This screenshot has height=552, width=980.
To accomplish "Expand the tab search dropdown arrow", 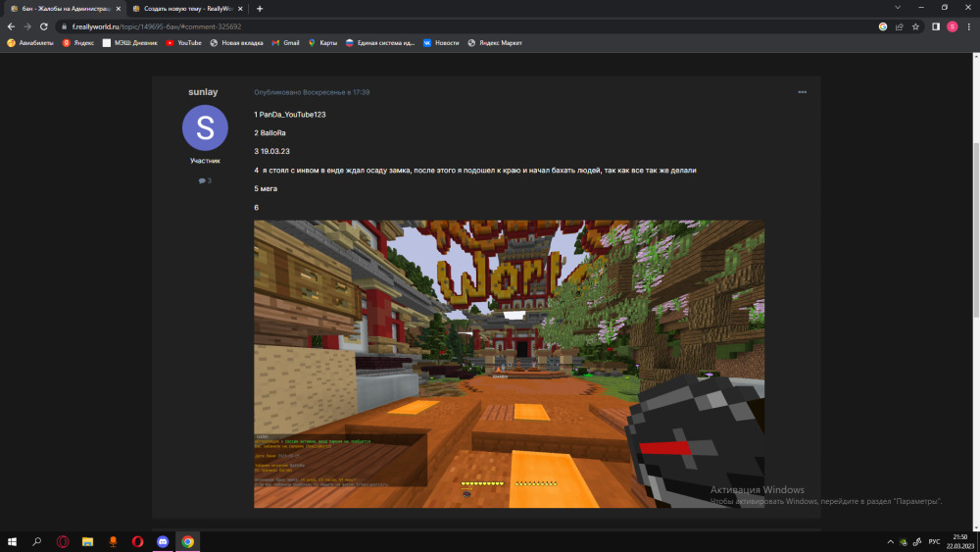I will 897,8.
